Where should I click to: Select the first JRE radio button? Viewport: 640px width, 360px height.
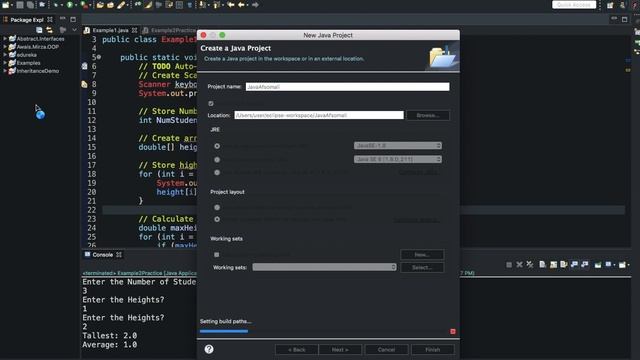tap(217, 146)
